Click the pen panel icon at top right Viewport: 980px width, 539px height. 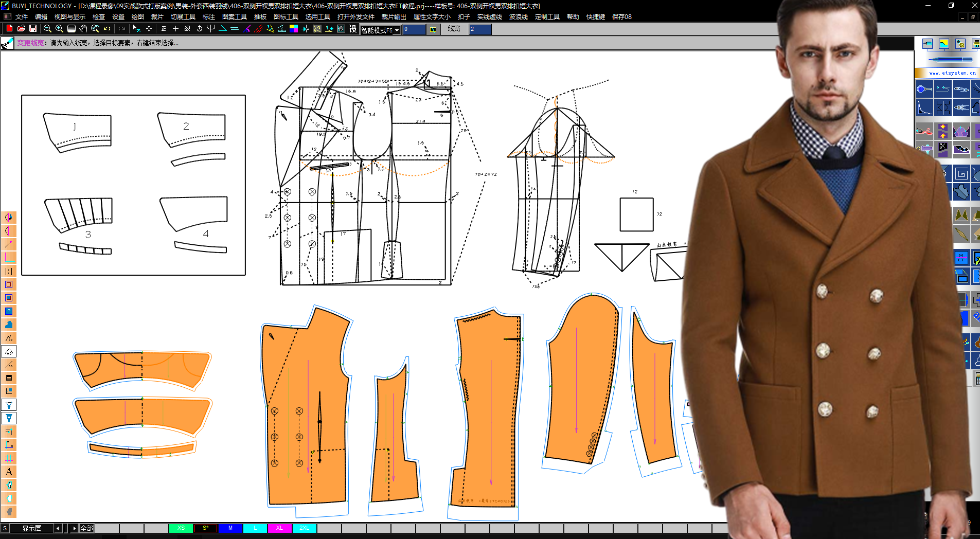point(928,44)
